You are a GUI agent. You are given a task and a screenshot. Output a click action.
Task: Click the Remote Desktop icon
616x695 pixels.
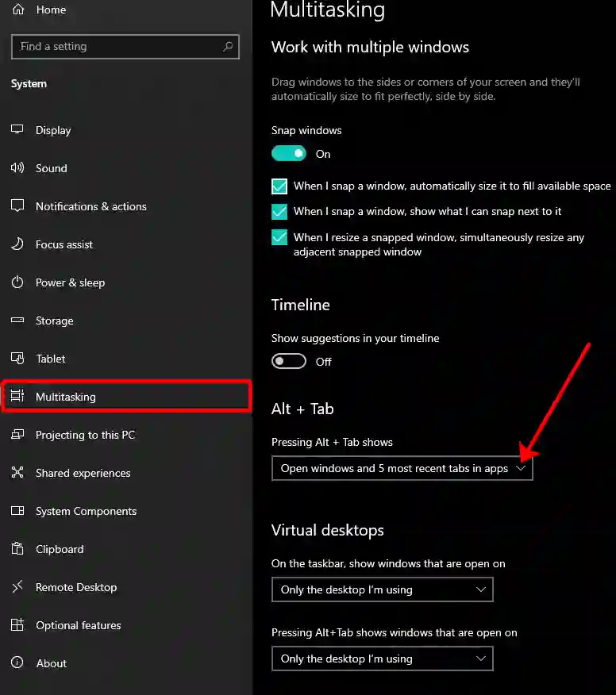click(x=17, y=587)
